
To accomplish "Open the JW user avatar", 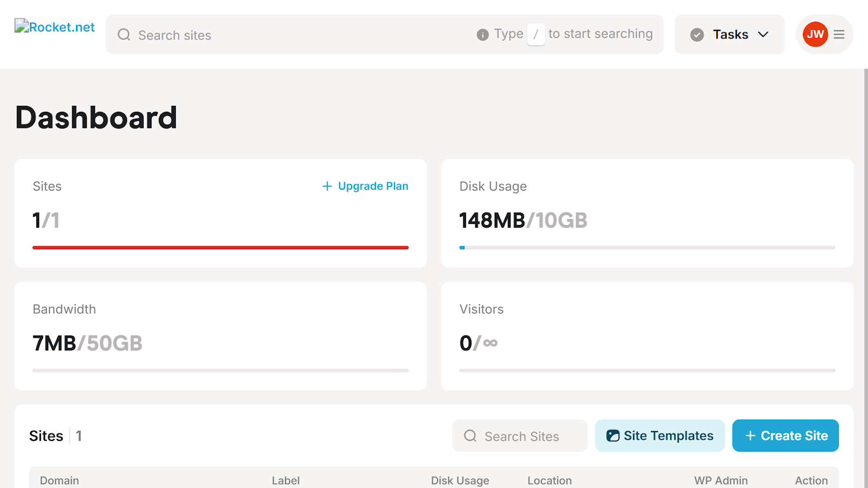I will [x=815, y=34].
